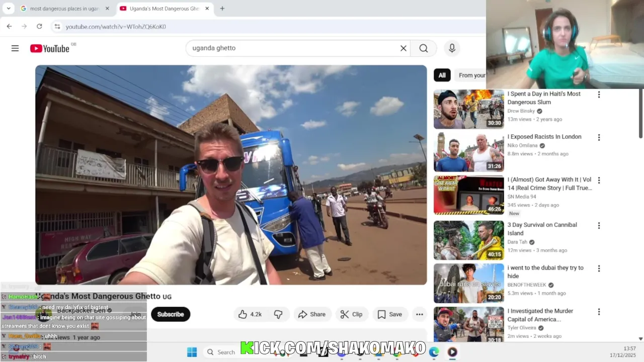Open 'i went to the dubai they try to hide' thumbnail
This screenshot has width=644, height=362.
point(469,284)
